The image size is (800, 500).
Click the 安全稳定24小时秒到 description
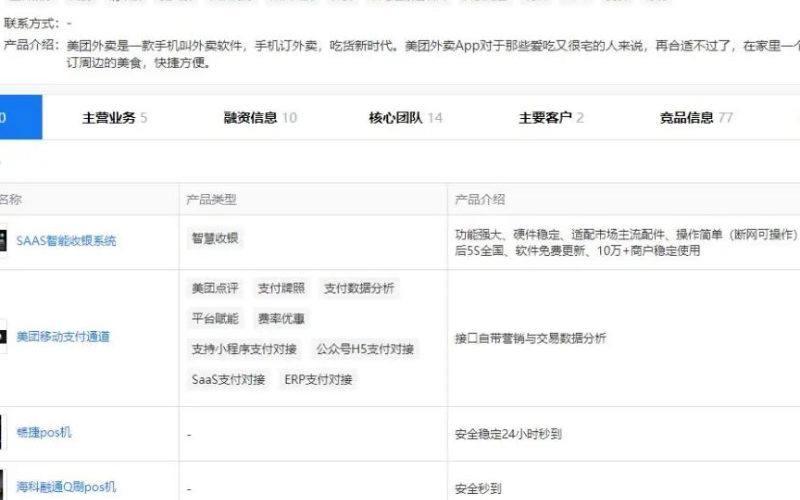tap(508, 434)
